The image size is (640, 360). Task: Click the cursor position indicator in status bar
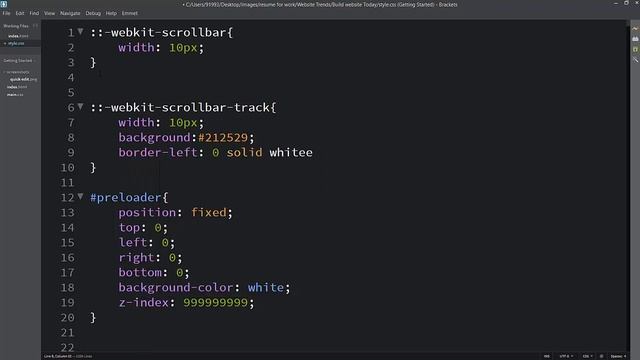click(x=58, y=356)
